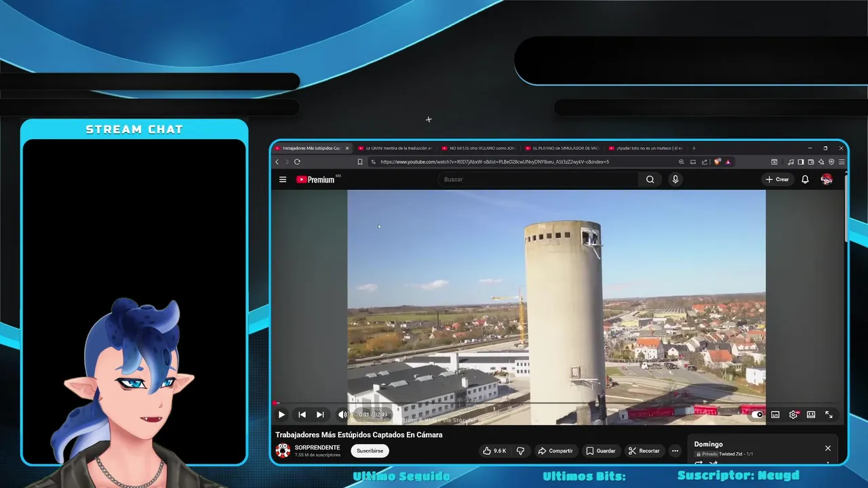Click share page icon in address bar

pos(705,162)
